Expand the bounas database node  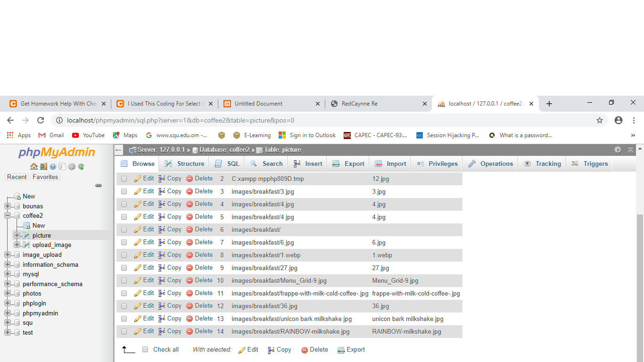[8, 206]
